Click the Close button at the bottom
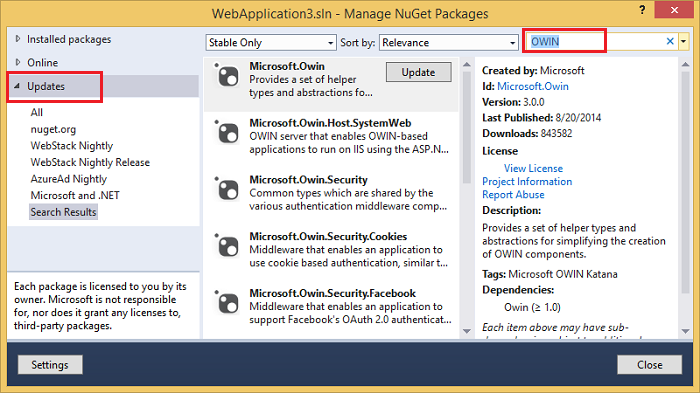 (650, 364)
